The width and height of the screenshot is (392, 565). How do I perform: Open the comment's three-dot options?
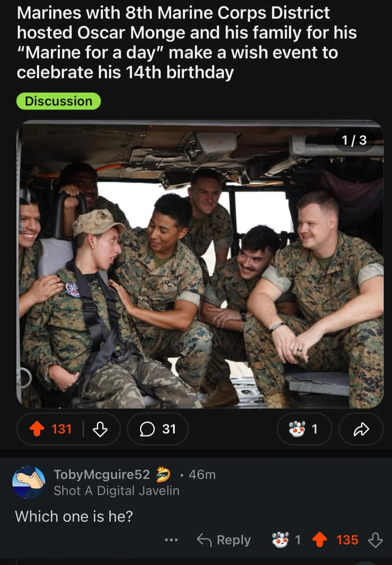pos(171,540)
